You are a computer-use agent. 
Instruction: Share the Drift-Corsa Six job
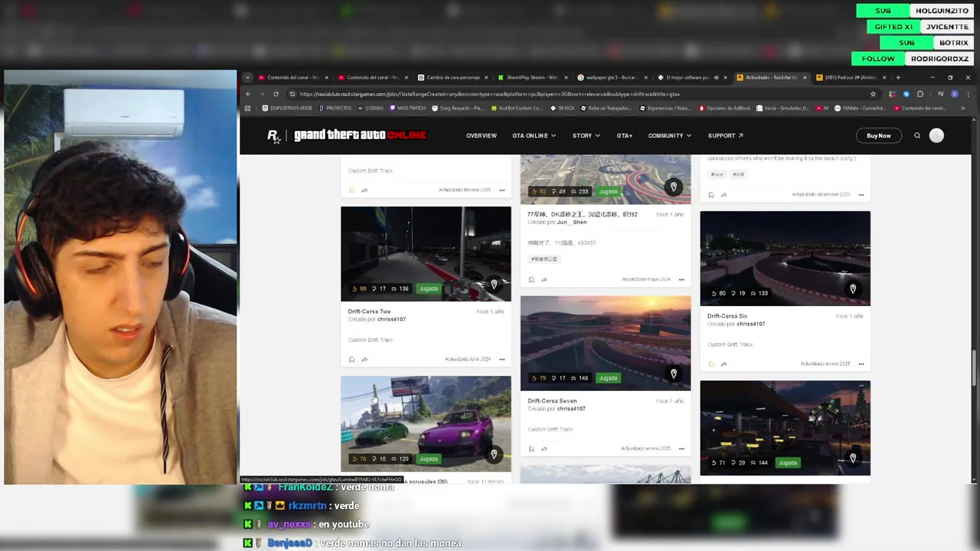(724, 364)
